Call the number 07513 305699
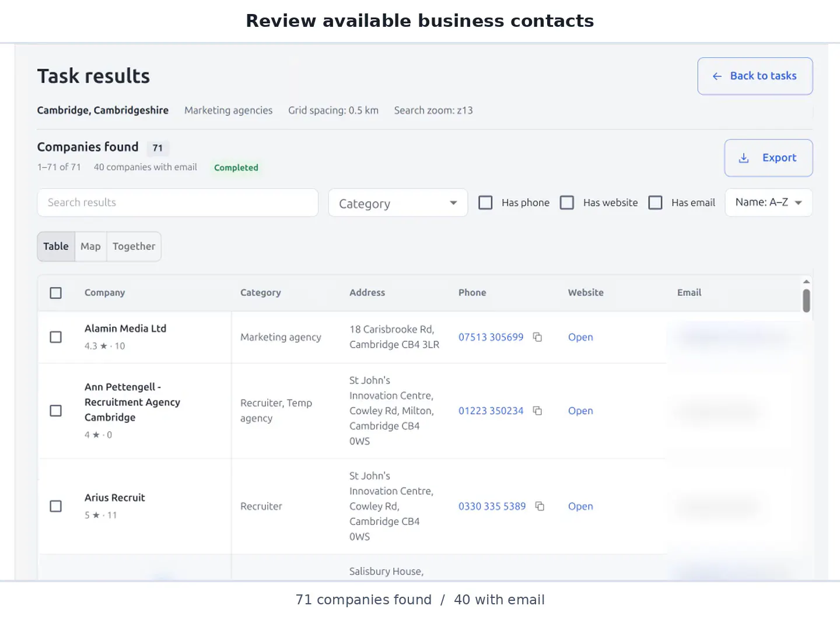This screenshot has height=630, width=840. tap(491, 337)
